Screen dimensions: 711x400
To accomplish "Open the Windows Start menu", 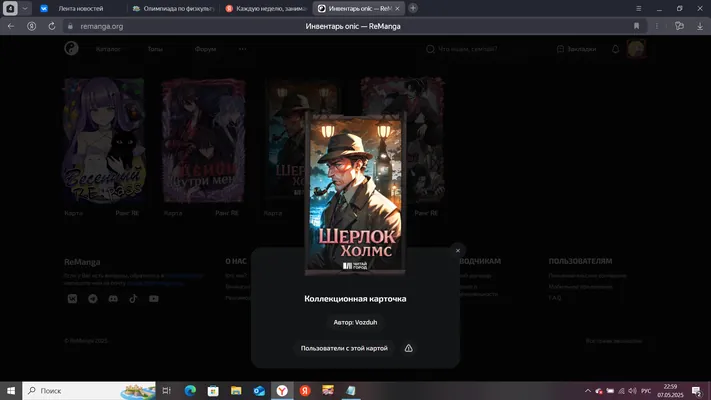I will [11, 390].
